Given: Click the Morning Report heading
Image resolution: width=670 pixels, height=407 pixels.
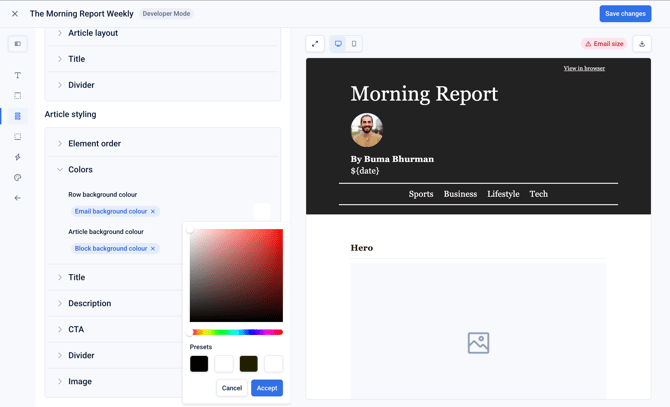Looking at the screenshot, I should point(424,94).
